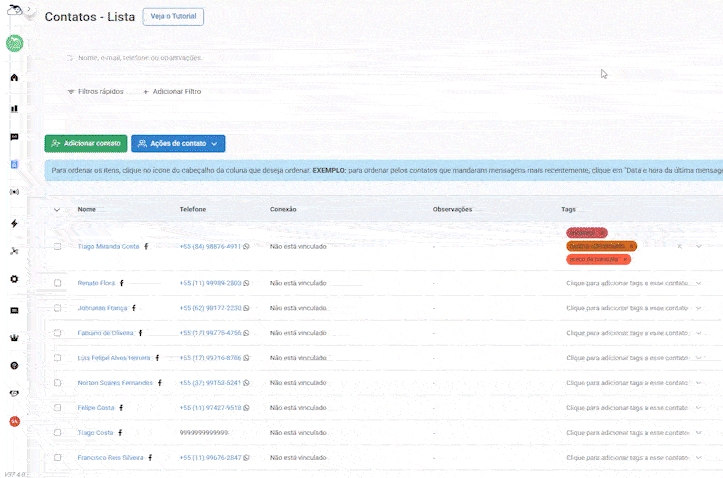Sort contacts by the Nome column header

coord(87,209)
